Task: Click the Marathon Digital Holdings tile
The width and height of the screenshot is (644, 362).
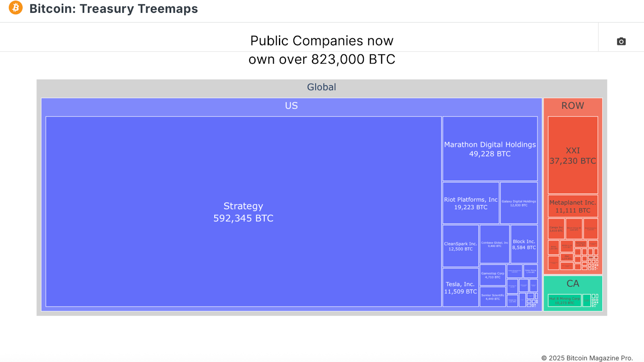Action: pyautogui.click(x=490, y=149)
